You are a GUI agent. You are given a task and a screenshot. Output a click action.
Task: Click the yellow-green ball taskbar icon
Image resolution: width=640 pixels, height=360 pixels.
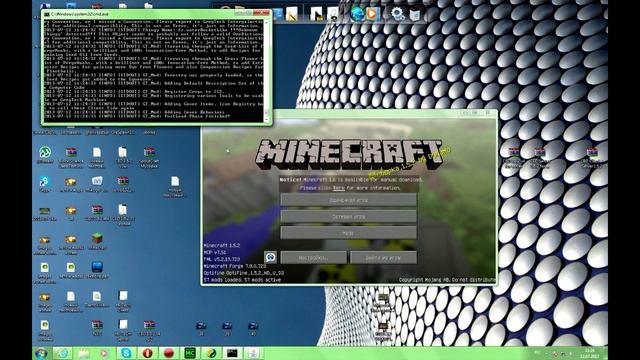pos(211,353)
